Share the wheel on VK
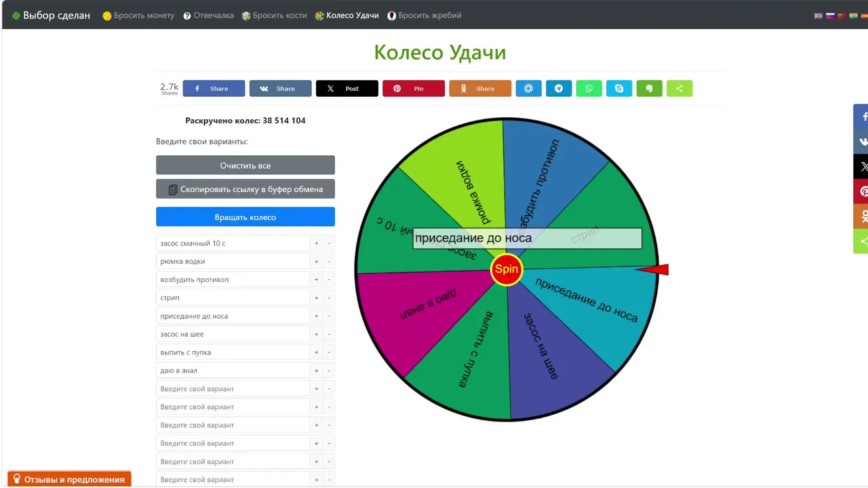 [x=280, y=88]
